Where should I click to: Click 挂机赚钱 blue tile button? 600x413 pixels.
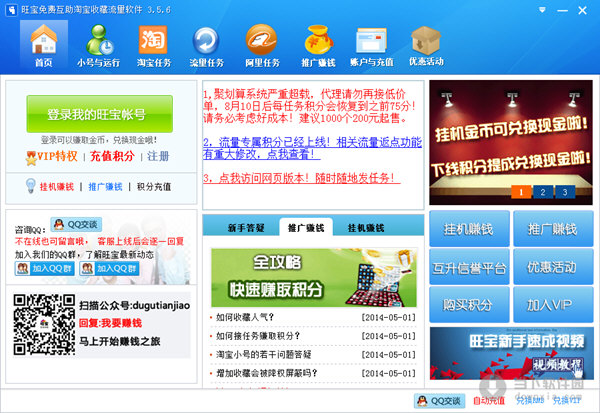pos(469,229)
